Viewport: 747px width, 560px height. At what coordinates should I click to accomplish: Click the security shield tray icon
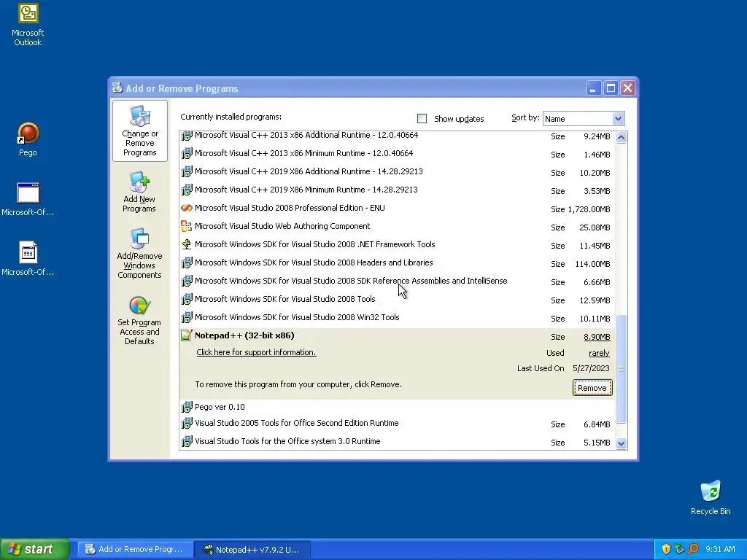tap(666, 549)
